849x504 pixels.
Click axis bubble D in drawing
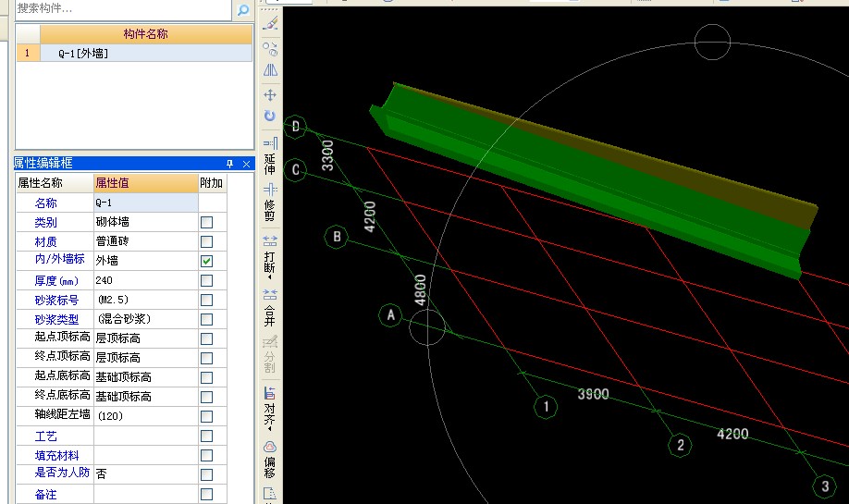[x=295, y=127]
